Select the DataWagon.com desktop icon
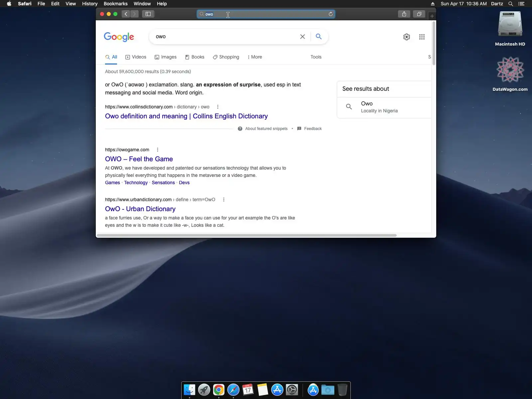The width and height of the screenshot is (532, 399). 510,74
